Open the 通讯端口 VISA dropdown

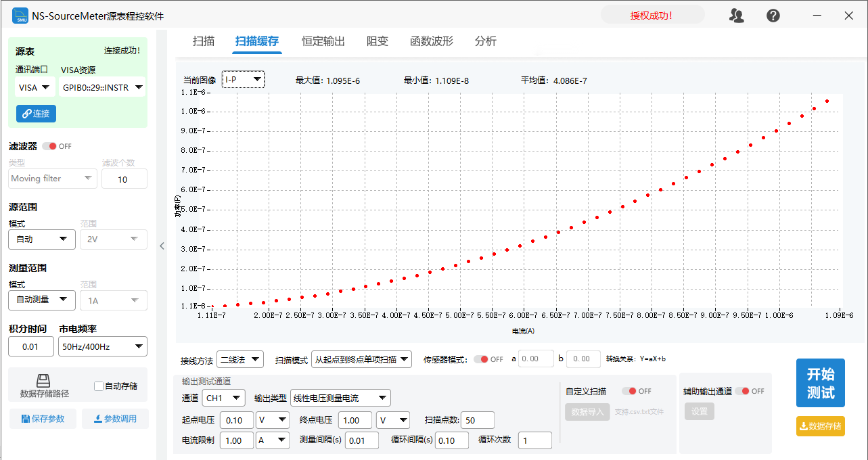coord(35,87)
